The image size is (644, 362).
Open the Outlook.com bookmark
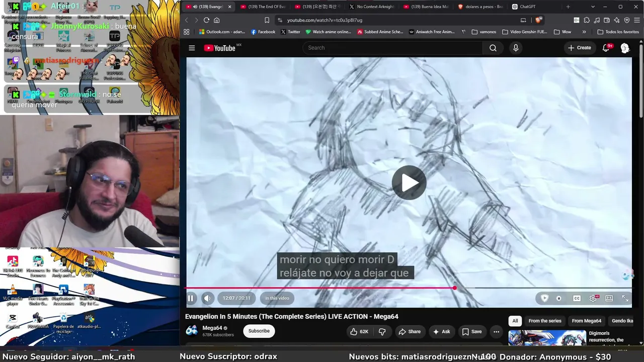point(222,32)
